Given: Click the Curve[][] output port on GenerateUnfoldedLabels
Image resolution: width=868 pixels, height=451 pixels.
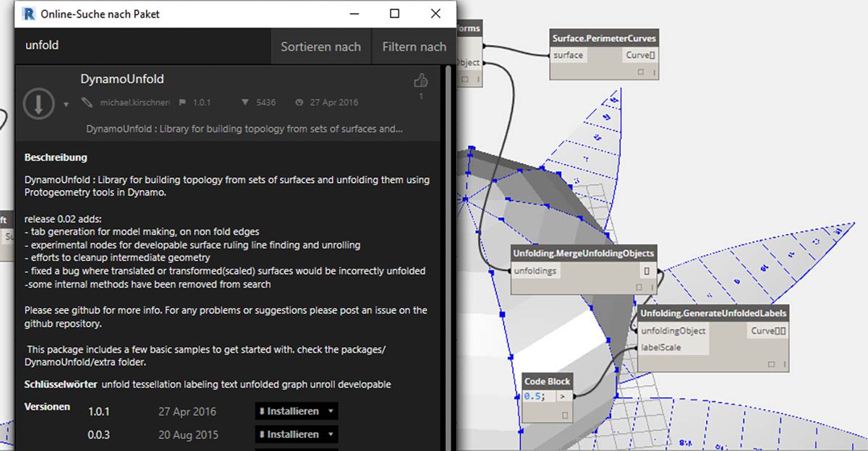Looking at the screenshot, I should click(769, 330).
